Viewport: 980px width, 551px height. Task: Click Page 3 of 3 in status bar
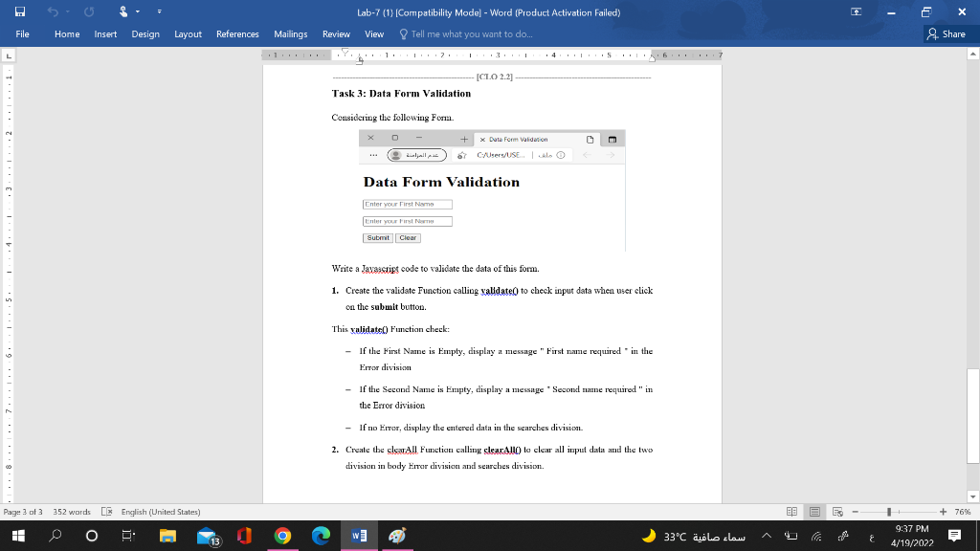23,512
